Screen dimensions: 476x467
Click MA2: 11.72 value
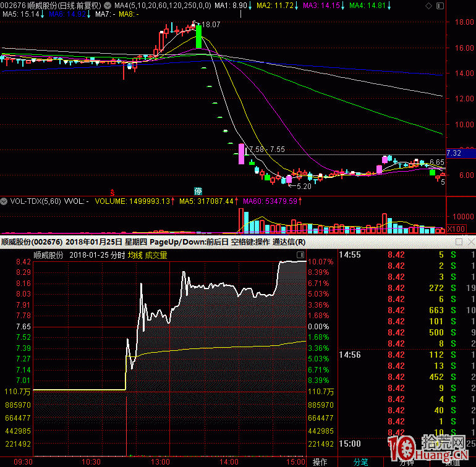pyautogui.click(x=275, y=6)
